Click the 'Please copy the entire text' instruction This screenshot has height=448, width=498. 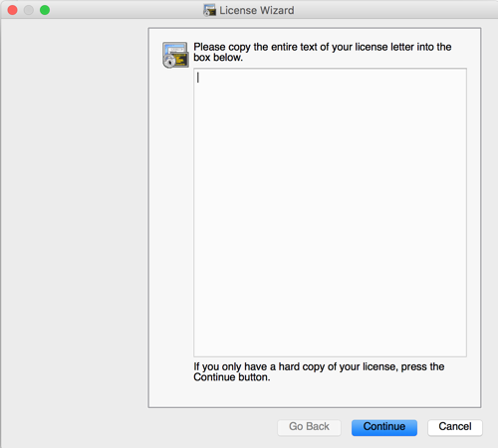pyautogui.click(x=322, y=52)
